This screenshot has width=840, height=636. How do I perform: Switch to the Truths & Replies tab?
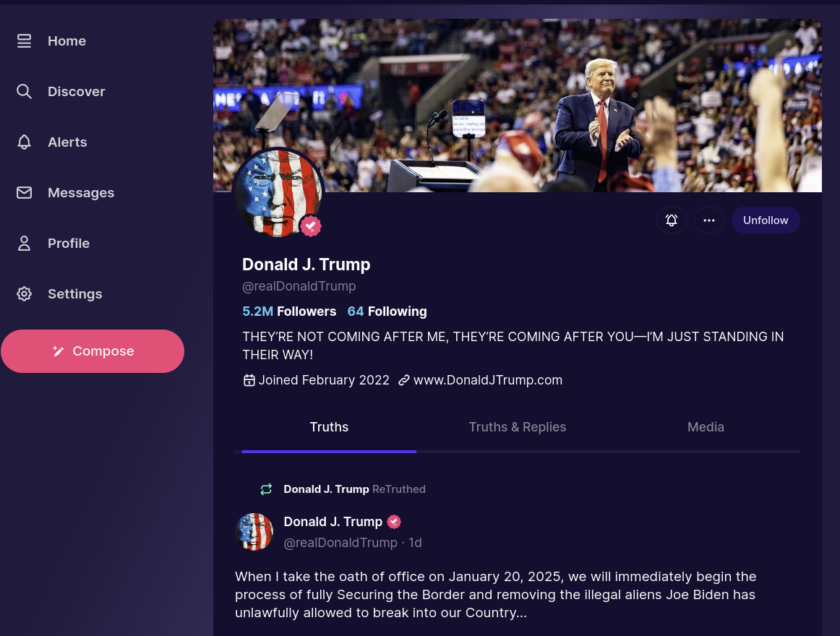[518, 427]
